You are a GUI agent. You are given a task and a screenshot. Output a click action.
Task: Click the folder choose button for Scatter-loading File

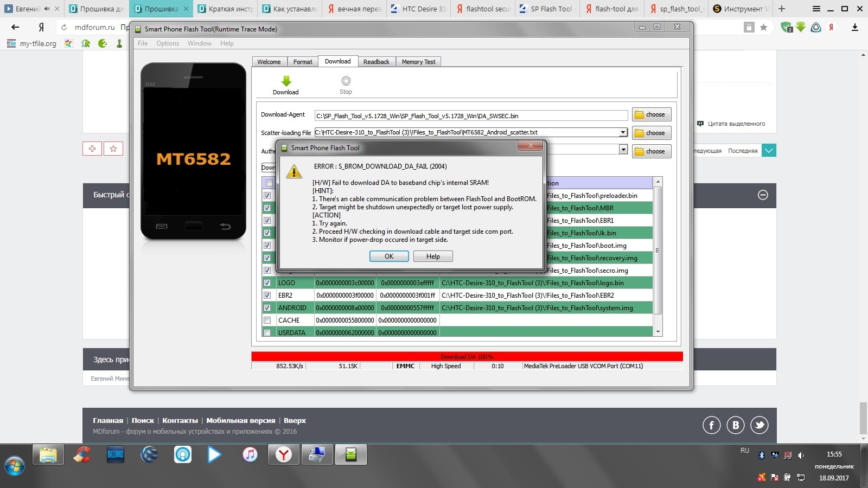pos(651,133)
